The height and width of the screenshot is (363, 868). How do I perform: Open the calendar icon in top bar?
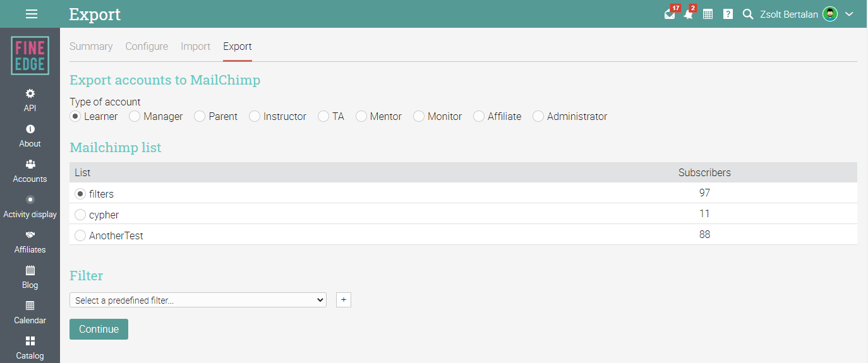[708, 14]
